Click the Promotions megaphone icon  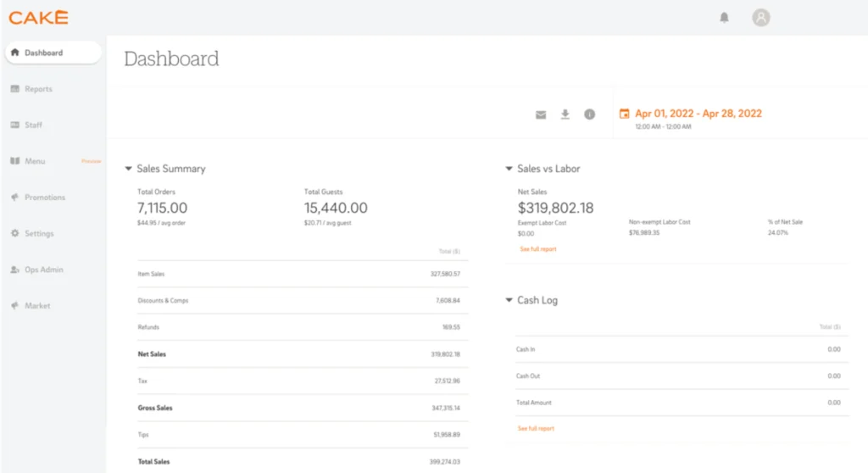[14, 198]
